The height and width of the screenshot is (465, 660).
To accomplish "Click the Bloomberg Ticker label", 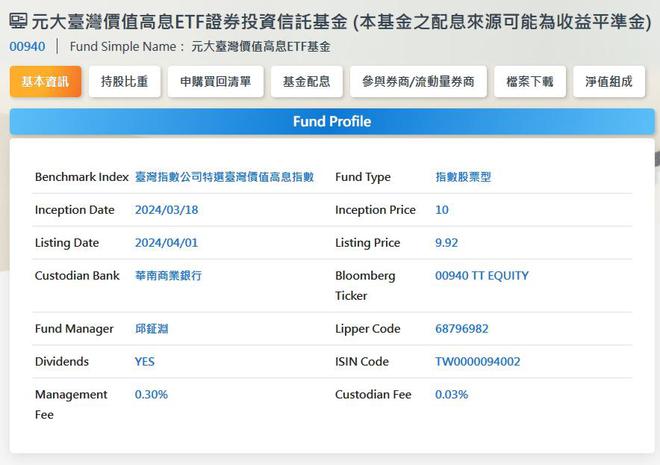I will point(365,286).
